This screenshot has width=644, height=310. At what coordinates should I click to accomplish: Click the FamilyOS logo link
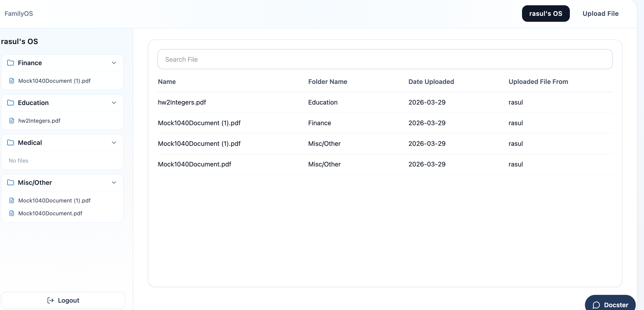click(x=19, y=14)
